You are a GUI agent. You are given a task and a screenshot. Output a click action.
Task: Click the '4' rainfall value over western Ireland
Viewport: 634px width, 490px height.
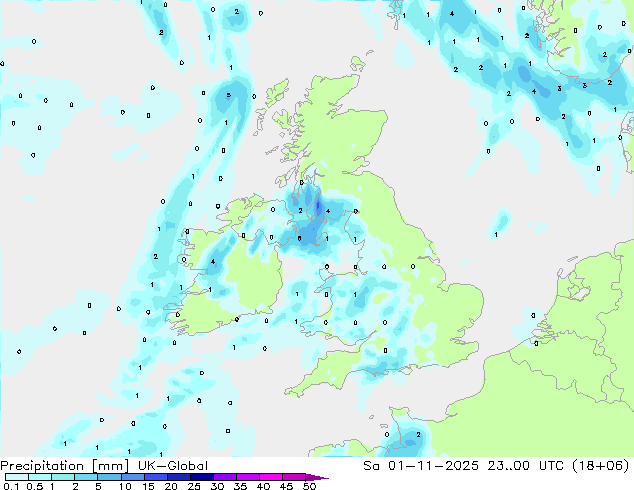tap(213, 262)
